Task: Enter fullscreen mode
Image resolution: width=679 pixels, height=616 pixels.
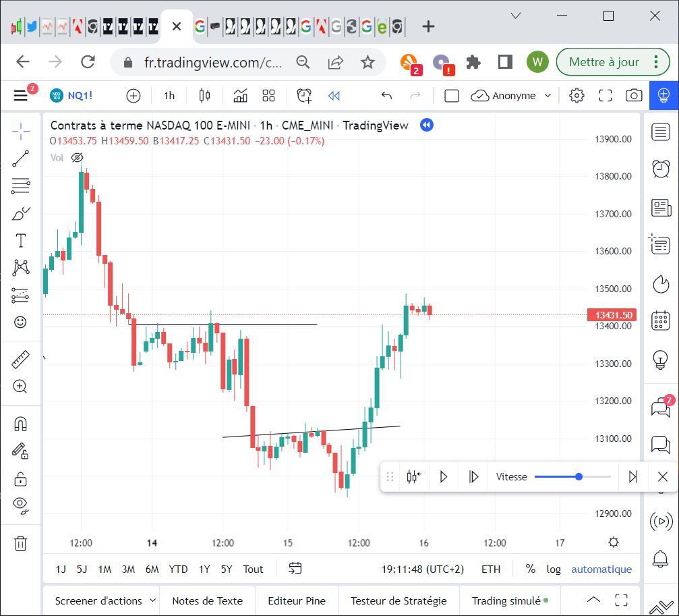Action: pos(606,95)
